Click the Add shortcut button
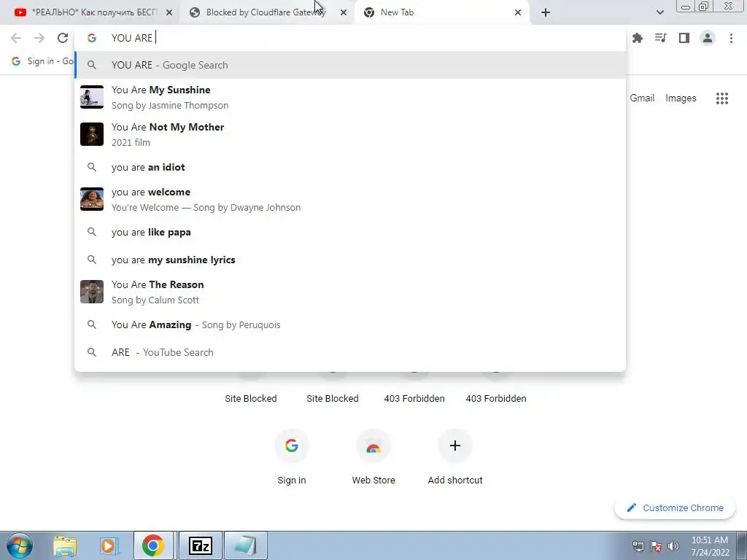Image resolution: width=747 pixels, height=560 pixels. (x=455, y=456)
